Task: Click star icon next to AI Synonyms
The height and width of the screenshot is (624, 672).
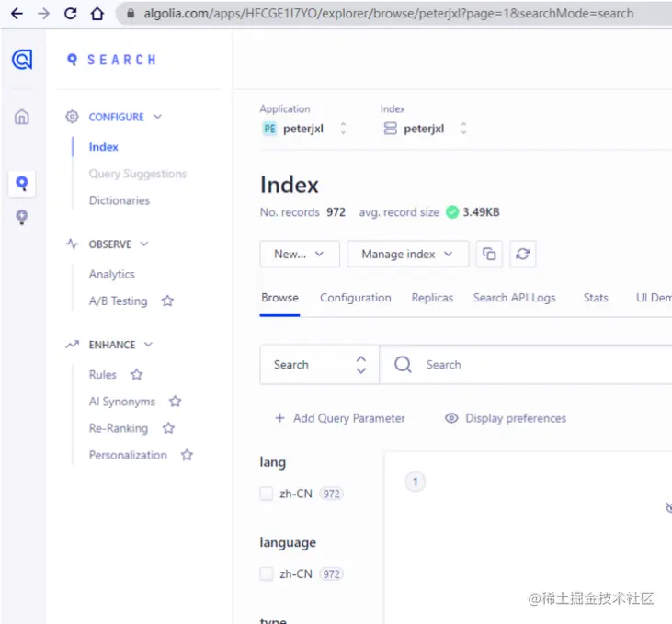Action: 176,402
